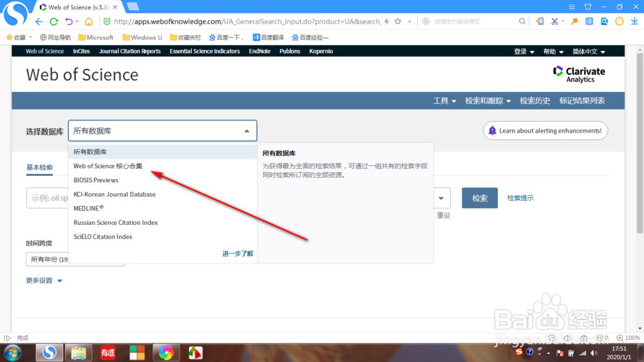644x362 pixels.
Task: Open the browser hamburger menu
Action: [x=572, y=7]
